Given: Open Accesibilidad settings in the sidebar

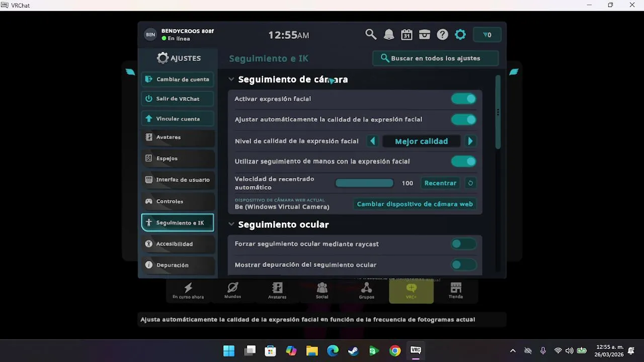Looking at the screenshot, I should pyautogui.click(x=178, y=244).
